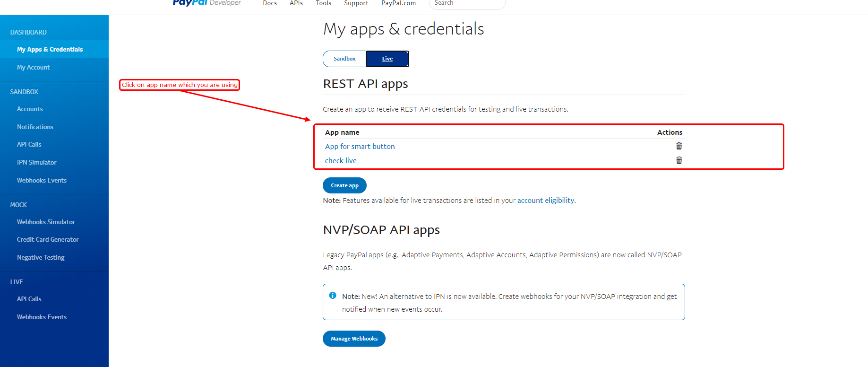Open the IPN Simulator

click(x=37, y=162)
